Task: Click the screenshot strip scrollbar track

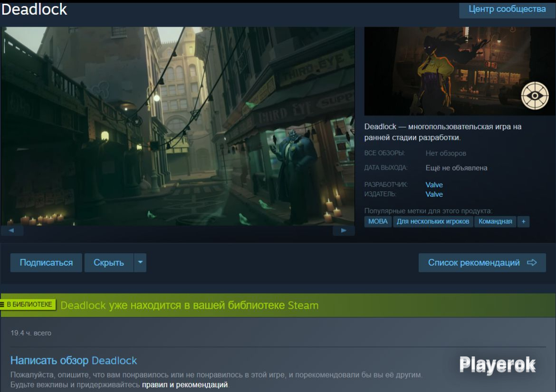Action: pyautogui.click(x=178, y=231)
